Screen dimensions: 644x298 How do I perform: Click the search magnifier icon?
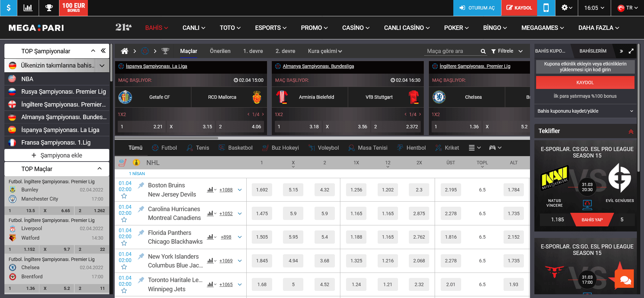click(x=483, y=51)
